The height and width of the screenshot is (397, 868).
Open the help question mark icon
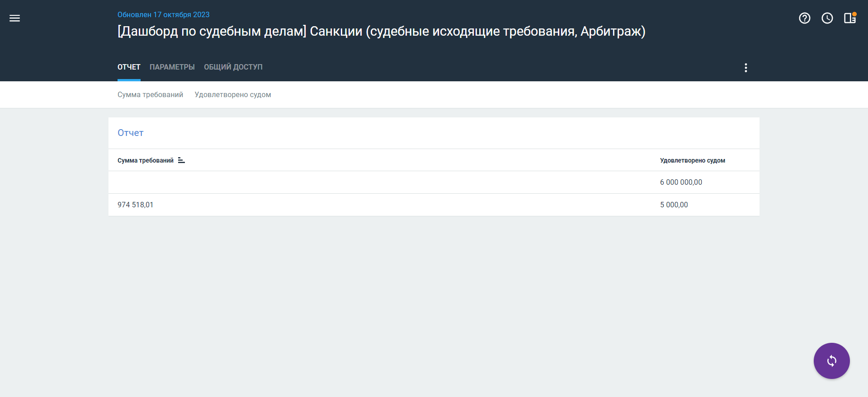(x=805, y=18)
